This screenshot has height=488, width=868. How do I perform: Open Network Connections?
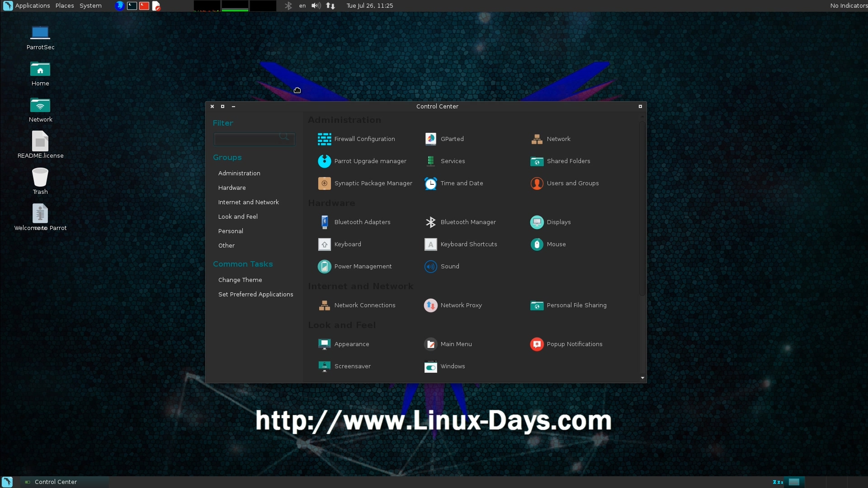pos(356,305)
